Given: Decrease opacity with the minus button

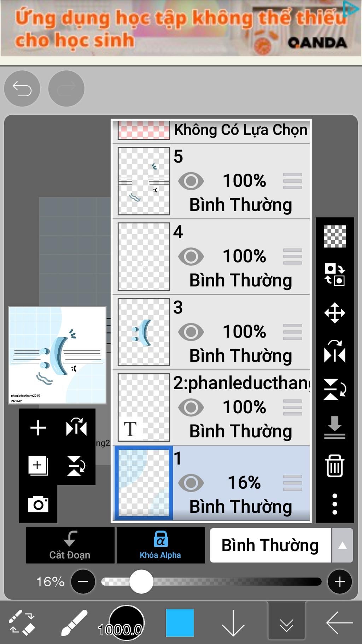Looking at the screenshot, I should (x=83, y=581).
